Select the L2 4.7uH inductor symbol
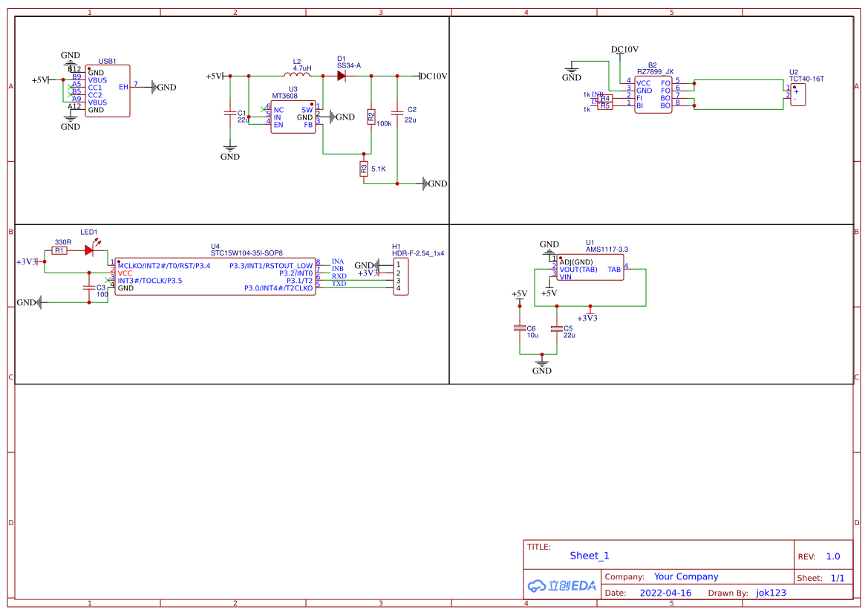Image resolution: width=868 pixels, height=615 pixels. click(x=297, y=75)
